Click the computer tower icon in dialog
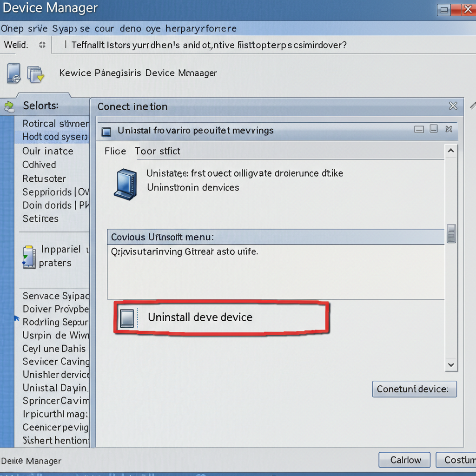The image size is (476, 476). click(x=126, y=184)
